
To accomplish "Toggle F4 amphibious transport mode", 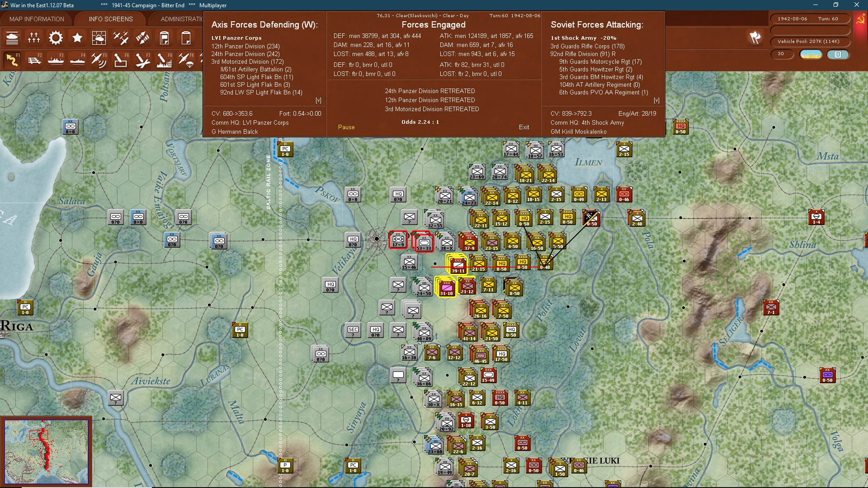I will [77, 60].
